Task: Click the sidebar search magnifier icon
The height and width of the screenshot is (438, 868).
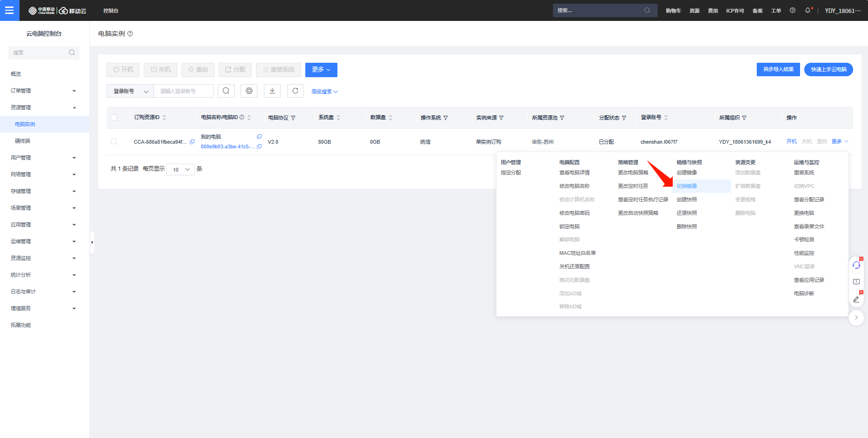Action: coord(72,53)
